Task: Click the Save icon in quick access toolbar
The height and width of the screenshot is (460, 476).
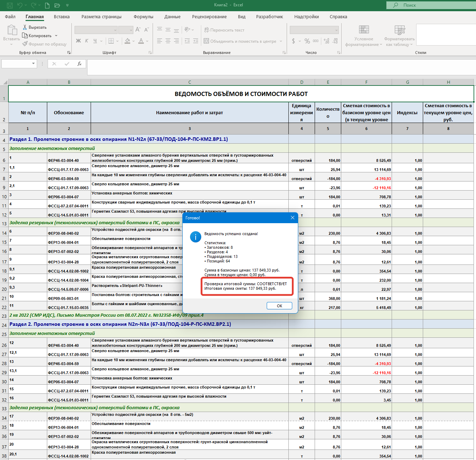Action: point(10,5)
